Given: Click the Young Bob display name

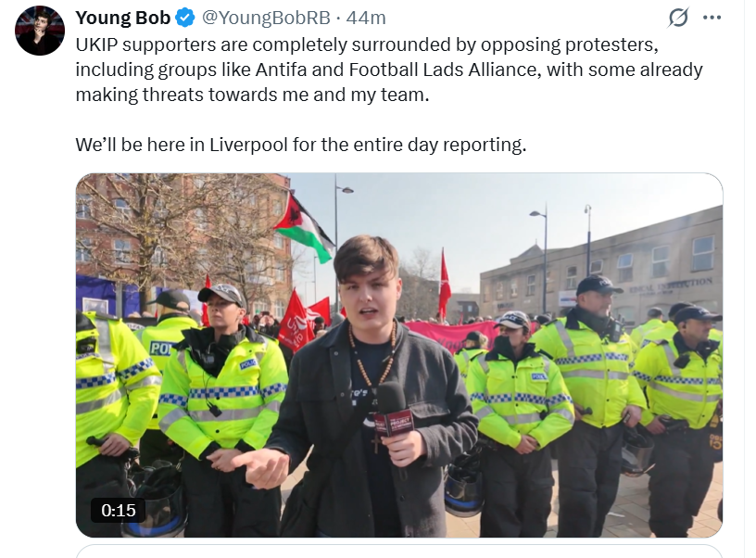Looking at the screenshot, I should (x=122, y=19).
